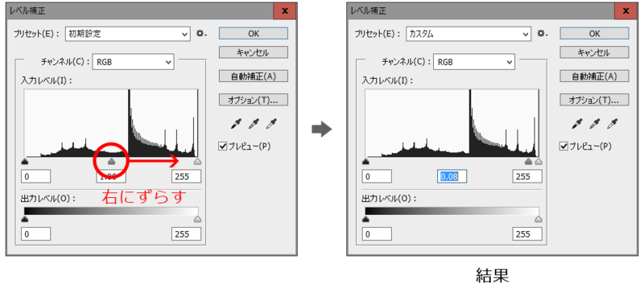
Task: Click 自動補正(A) in the left dialog
Action: pyautogui.click(x=254, y=76)
